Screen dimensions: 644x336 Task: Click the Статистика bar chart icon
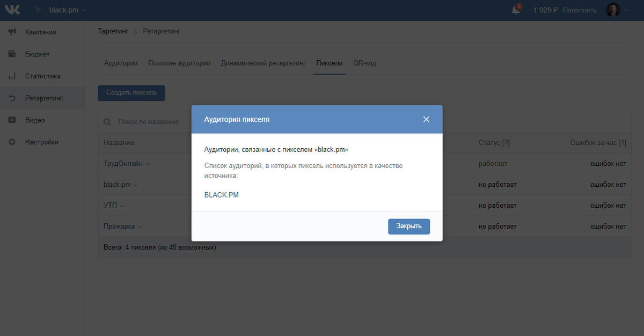coord(12,76)
